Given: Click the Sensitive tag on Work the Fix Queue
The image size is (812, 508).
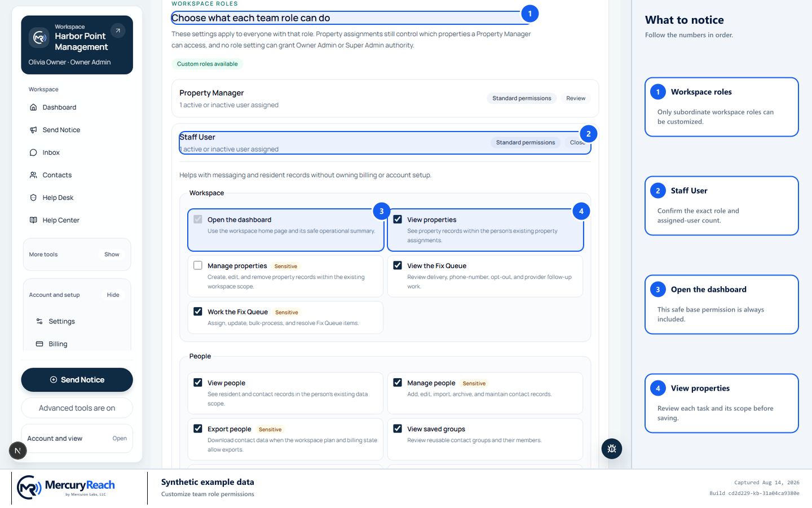Looking at the screenshot, I should click(x=286, y=312).
